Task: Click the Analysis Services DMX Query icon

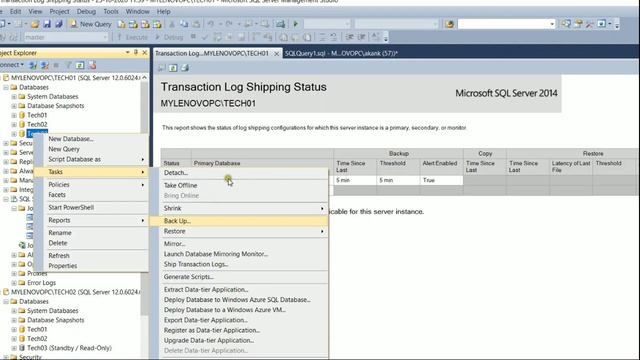Action: 145,24
